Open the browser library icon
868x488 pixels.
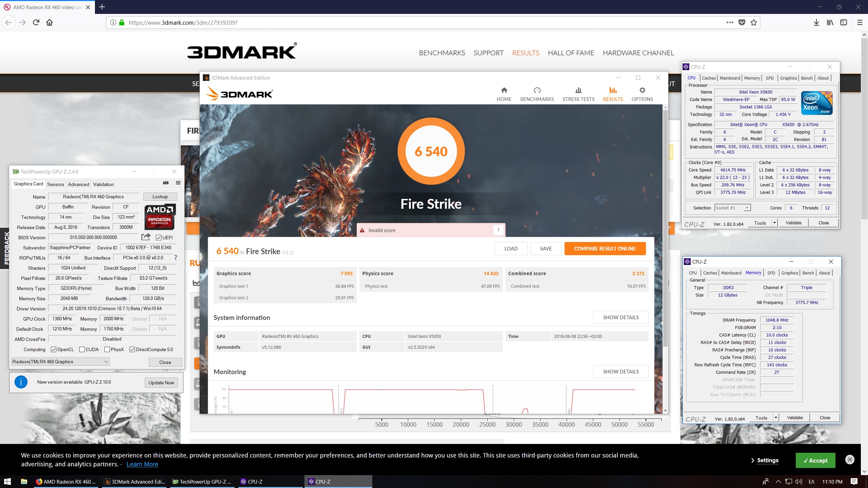pyautogui.click(x=830, y=22)
